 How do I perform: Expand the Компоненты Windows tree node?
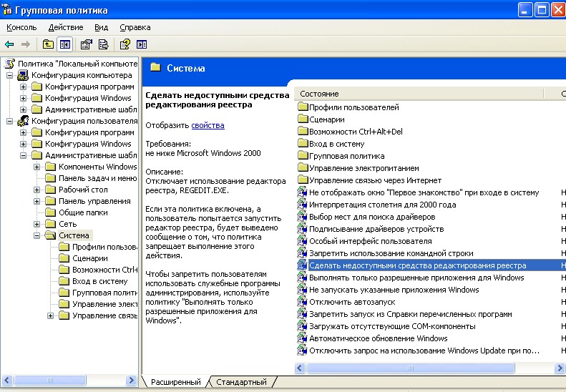pos(36,167)
